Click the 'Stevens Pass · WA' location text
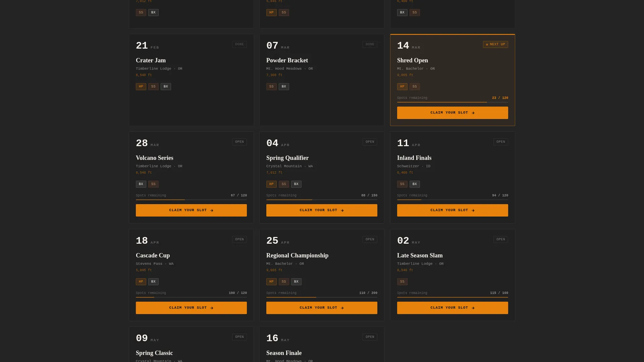Viewport: 644px width, 362px height. [155, 264]
